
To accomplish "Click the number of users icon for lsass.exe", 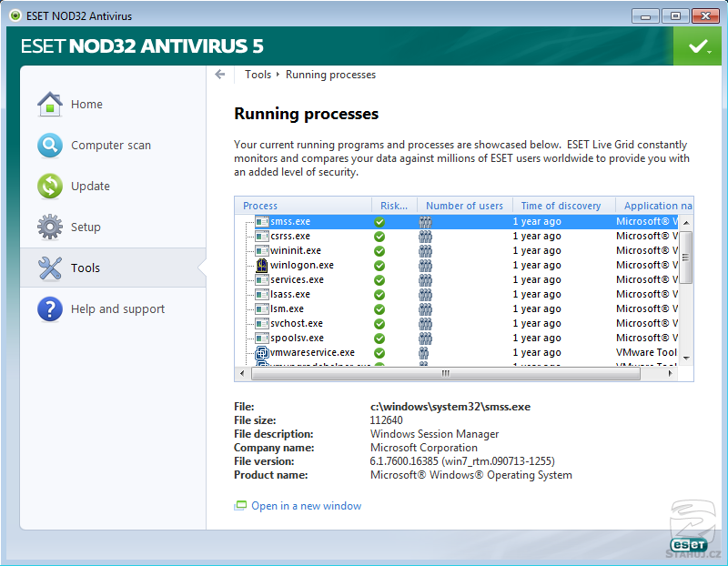I will (x=425, y=295).
